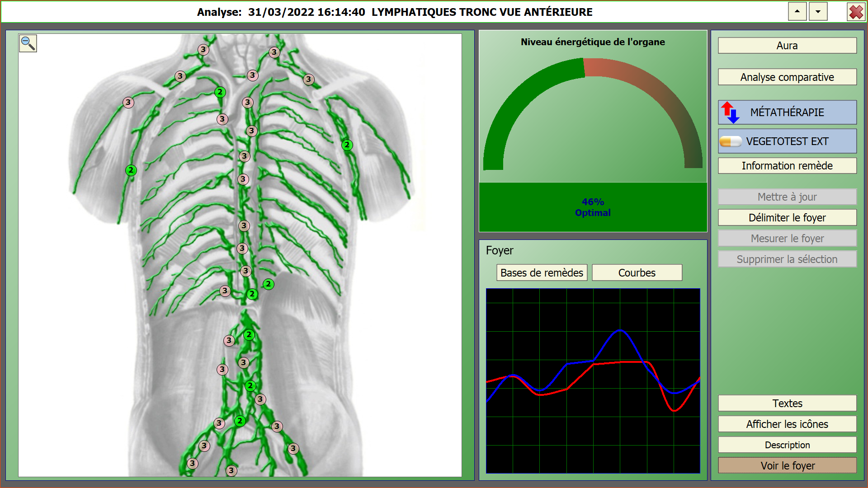This screenshot has height=488, width=868.
Task: Open the Aura view
Action: click(x=787, y=46)
